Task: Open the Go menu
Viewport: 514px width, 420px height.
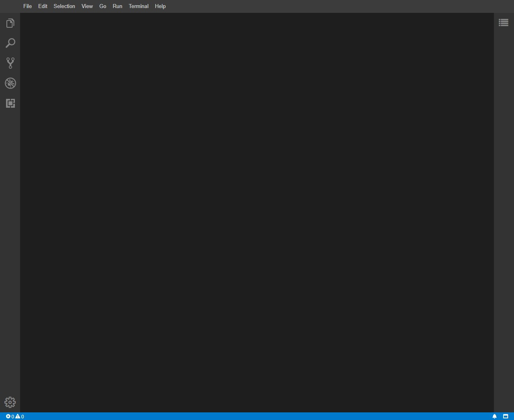Action: coord(103,6)
